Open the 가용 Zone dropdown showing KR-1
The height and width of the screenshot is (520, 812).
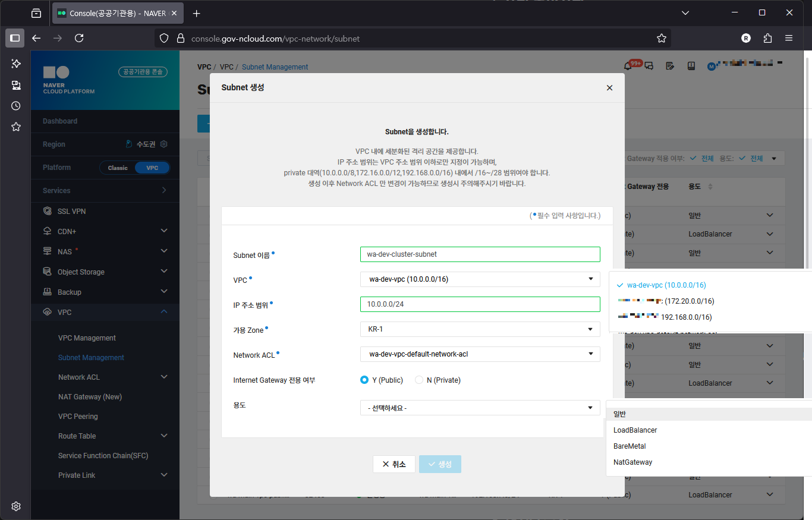click(480, 329)
